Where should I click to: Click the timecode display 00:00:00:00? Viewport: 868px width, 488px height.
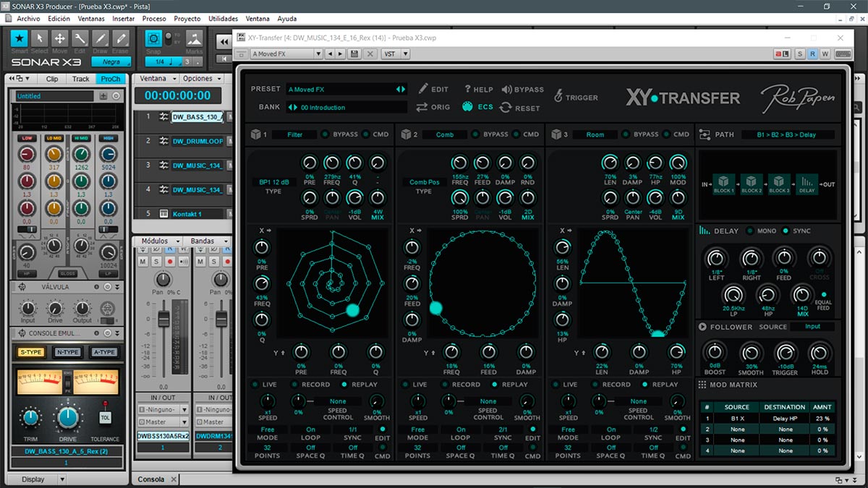pyautogui.click(x=177, y=95)
